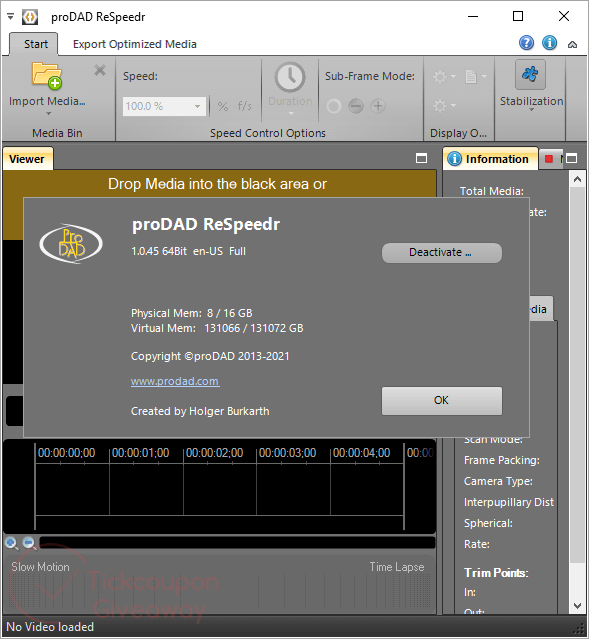This screenshot has width=589, height=639.
Task: Click the 00:00:01;00 timeline marker
Action: tap(140, 453)
